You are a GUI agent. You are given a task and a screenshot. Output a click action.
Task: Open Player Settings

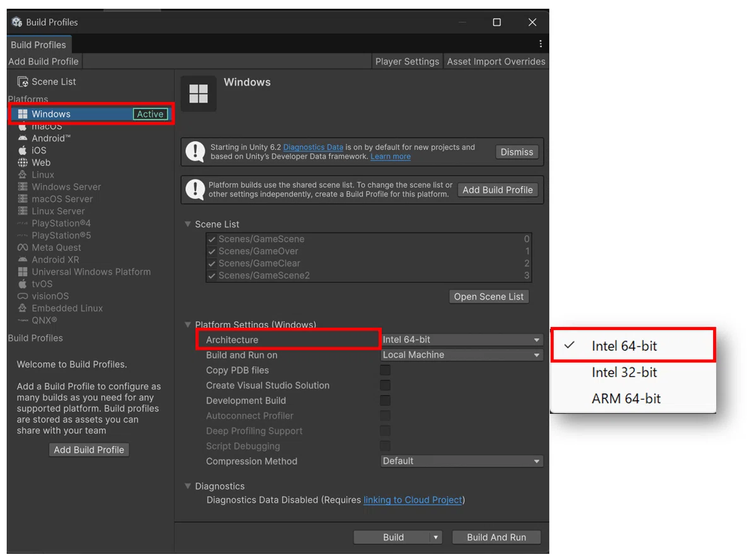[407, 61]
